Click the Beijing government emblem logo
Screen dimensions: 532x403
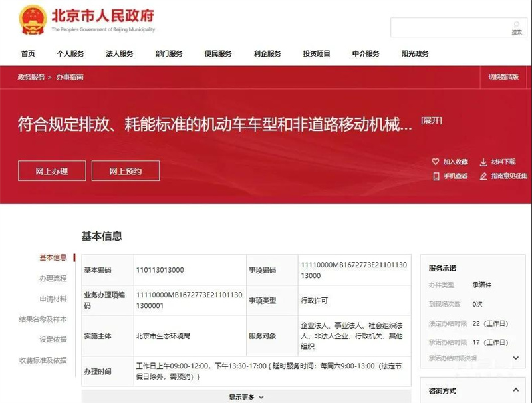click(x=32, y=19)
